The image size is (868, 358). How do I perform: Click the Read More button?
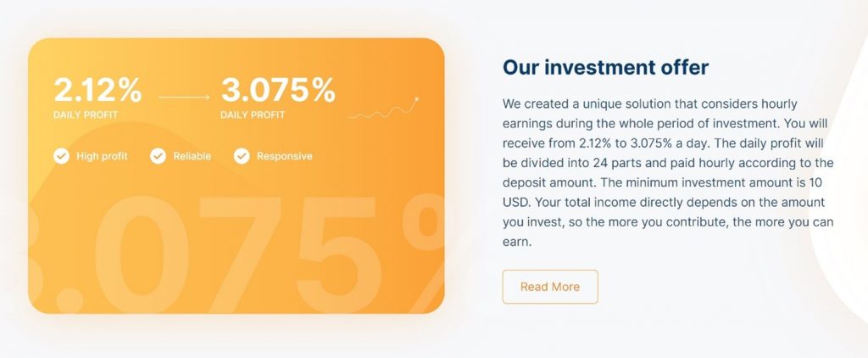click(550, 287)
